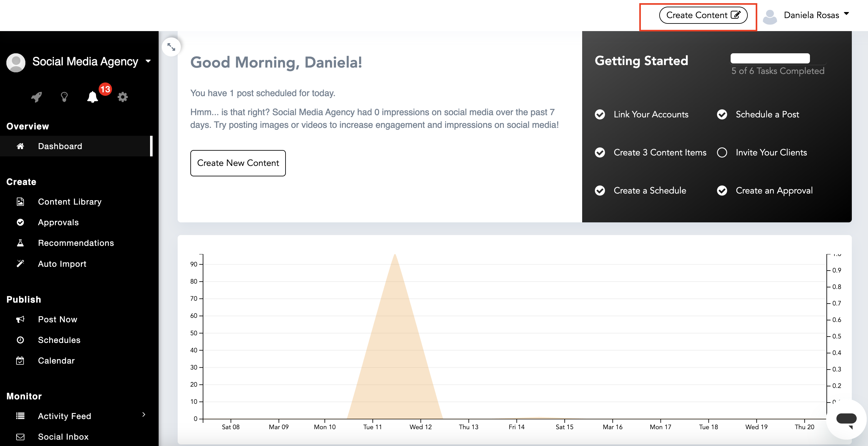
Task: Open notifications bell with 13 badge
Action: [93, 97]
